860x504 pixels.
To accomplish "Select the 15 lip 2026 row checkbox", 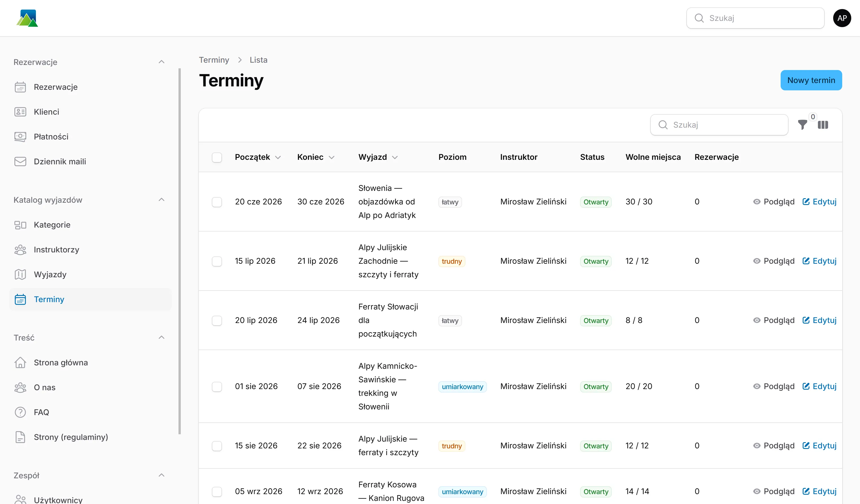I will [217, 261].
